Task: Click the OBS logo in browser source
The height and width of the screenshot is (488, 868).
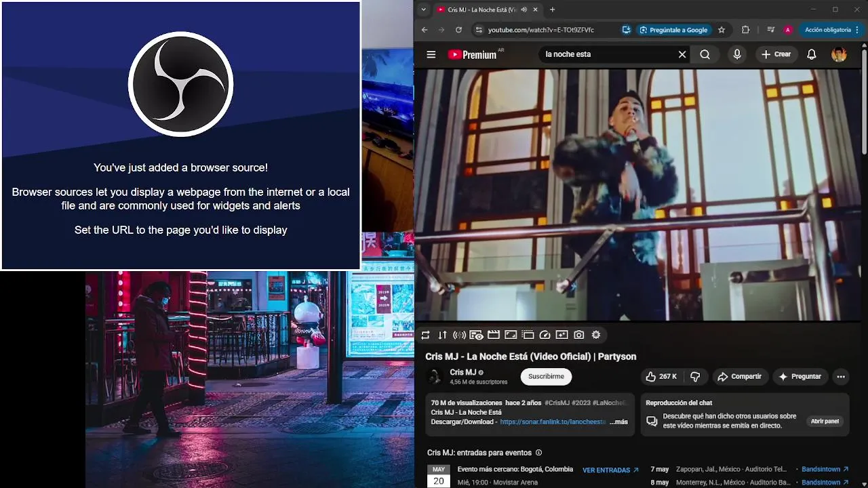Action: click(x=181, y=84)
